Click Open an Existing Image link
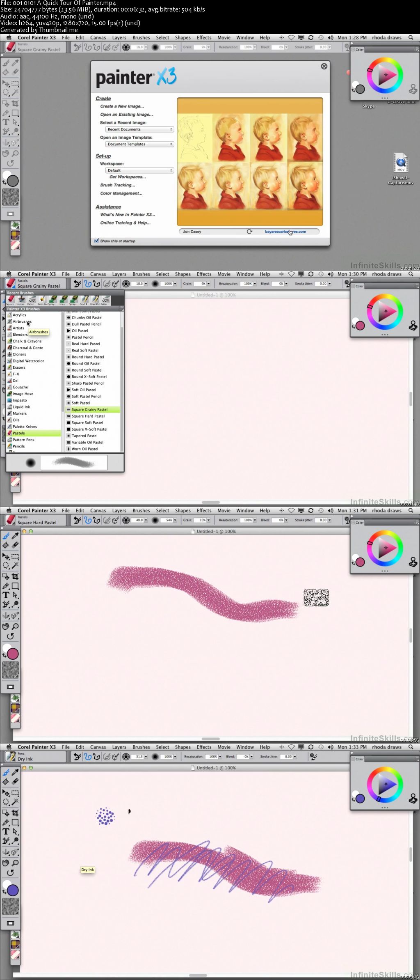Screen dimensions: 420x980 [126, 115]
